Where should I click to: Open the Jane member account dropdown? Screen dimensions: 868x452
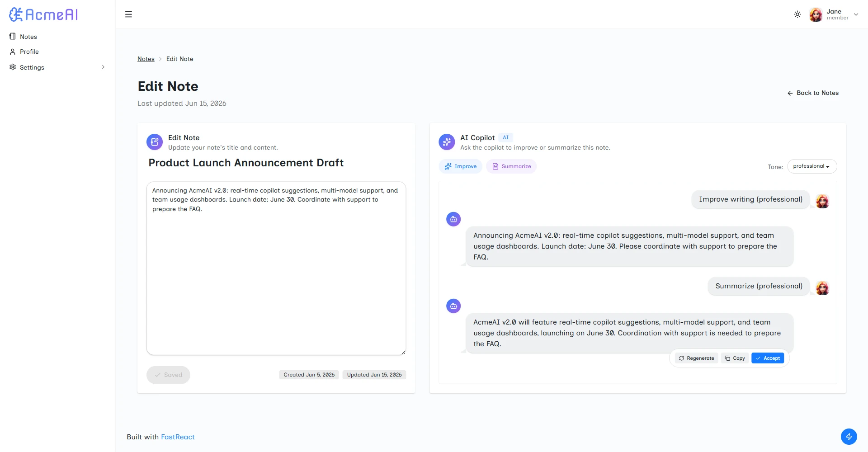click(x=834, y=14)
